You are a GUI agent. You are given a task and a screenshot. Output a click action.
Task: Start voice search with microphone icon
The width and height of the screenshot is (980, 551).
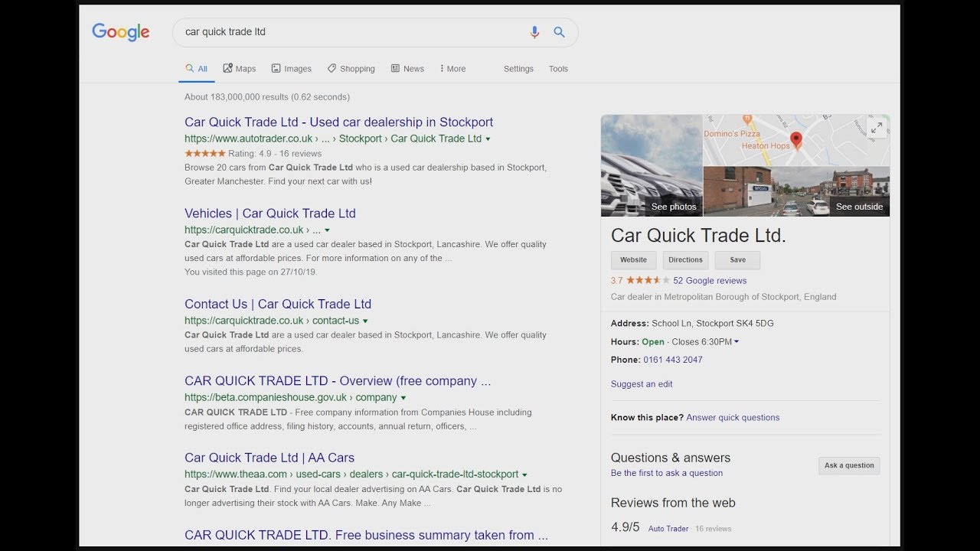click(534, 32)
